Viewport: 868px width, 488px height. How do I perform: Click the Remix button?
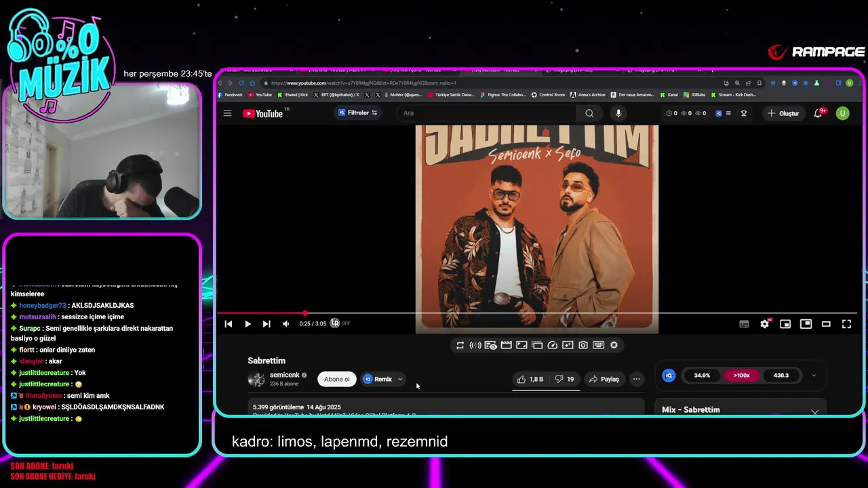point(378,379)
